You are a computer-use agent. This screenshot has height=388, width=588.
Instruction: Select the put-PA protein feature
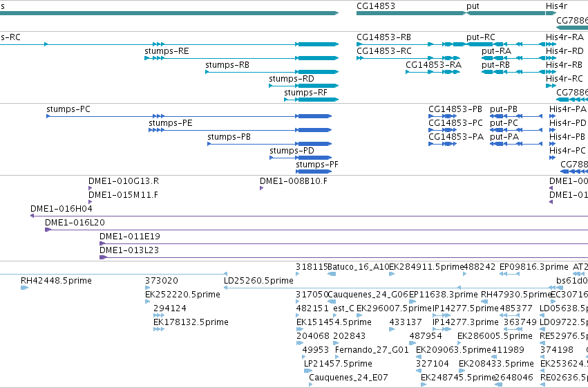(516, 144)
